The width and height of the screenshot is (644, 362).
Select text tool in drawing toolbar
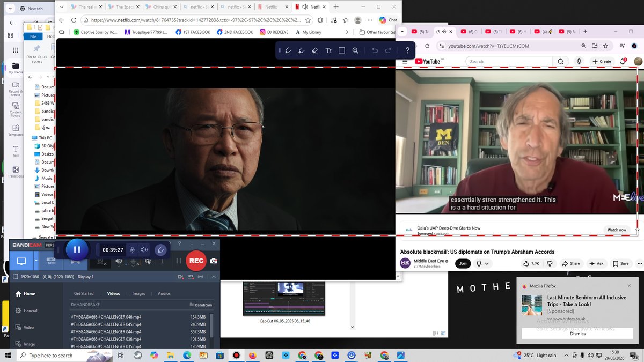coord(328,50)
